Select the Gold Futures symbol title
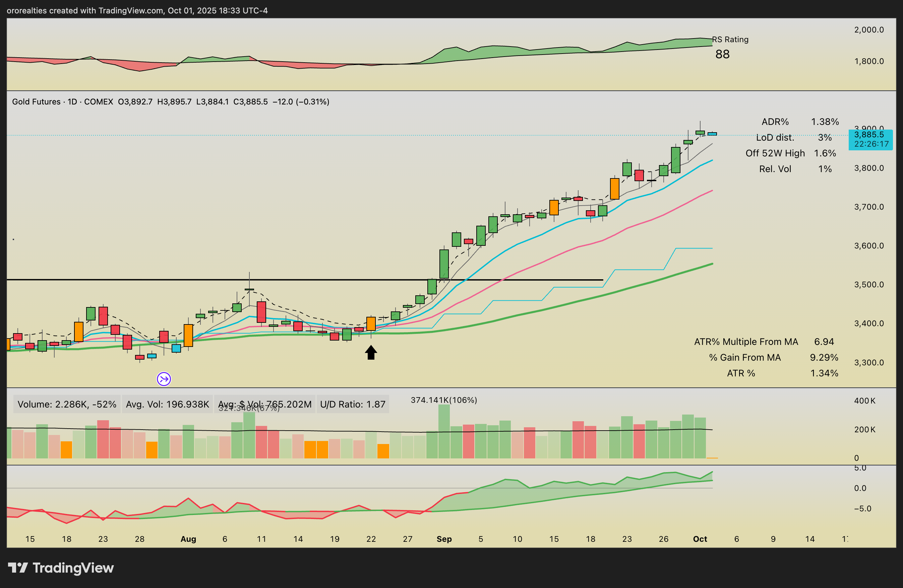The height and width of the screenshot is (588, 903). tap(36, 101)
